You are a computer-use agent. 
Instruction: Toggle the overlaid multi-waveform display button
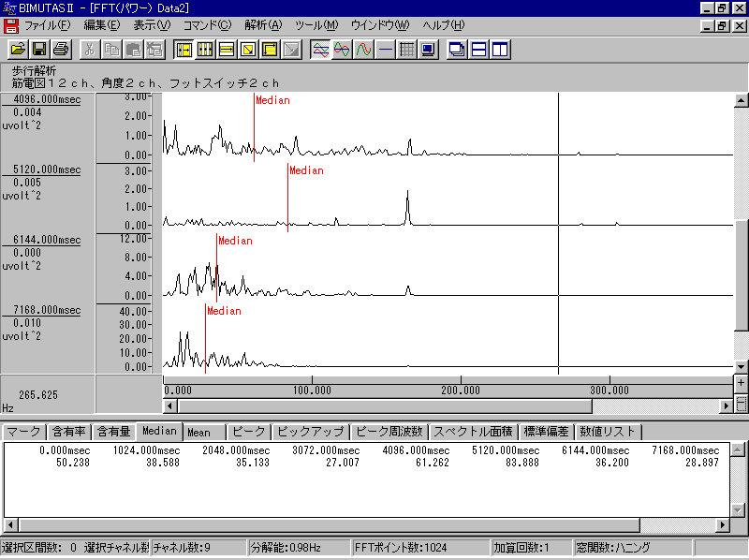tap(320, 49)
